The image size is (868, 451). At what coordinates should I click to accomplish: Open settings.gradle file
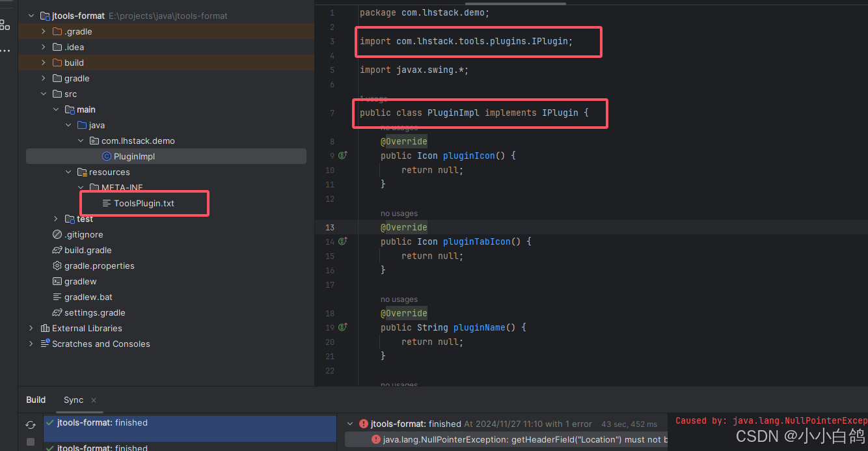(95, 312)
